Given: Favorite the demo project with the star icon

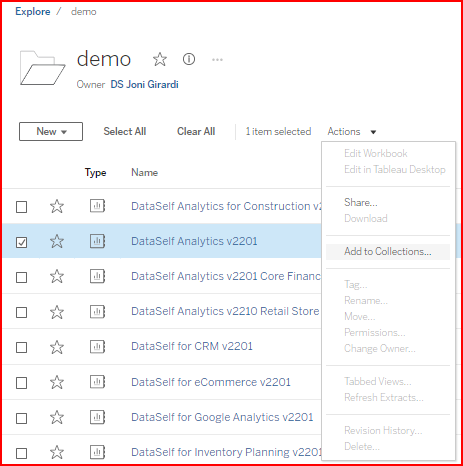Looking at the screenshot, I should [160, 59].
